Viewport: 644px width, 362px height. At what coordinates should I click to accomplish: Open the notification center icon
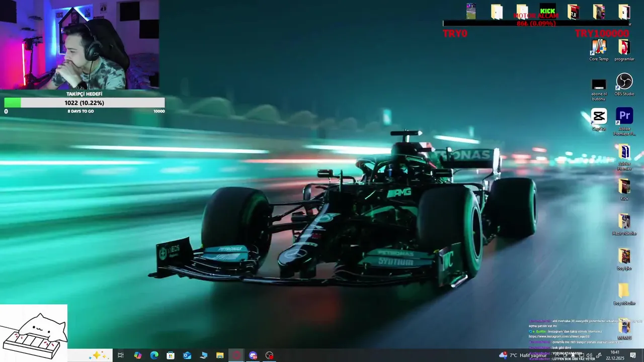point(633,355)
